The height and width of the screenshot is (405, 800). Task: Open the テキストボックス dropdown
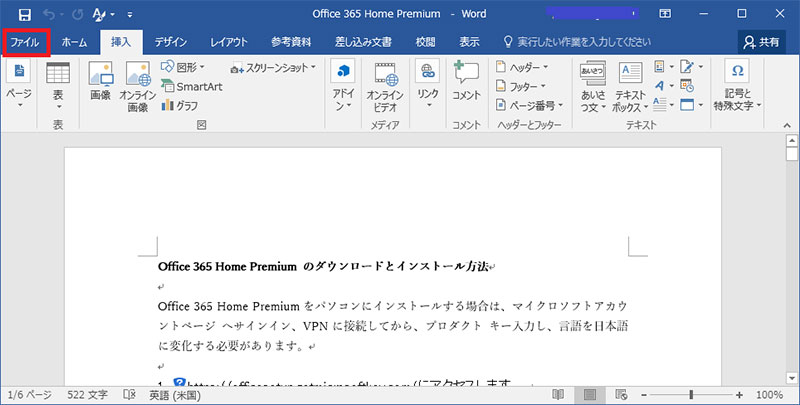(x=631, y=87)
